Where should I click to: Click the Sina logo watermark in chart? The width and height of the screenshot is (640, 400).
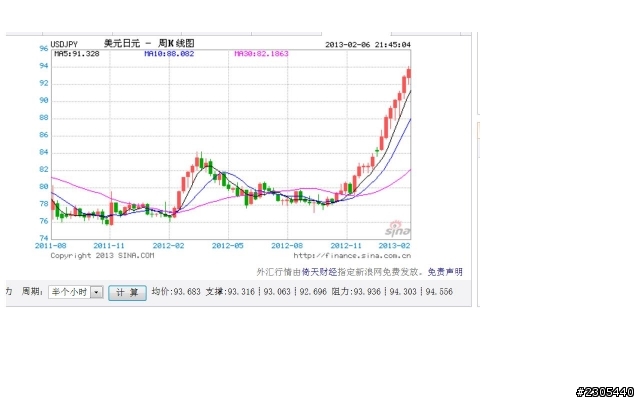(x=398, y=229)
